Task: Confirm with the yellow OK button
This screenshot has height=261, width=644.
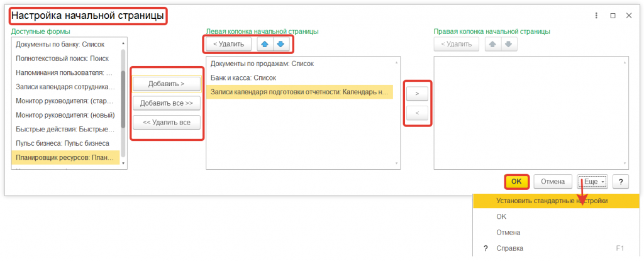Action: point(516,182)
